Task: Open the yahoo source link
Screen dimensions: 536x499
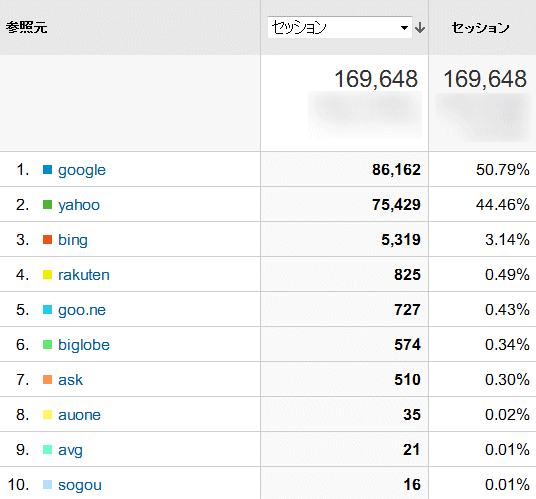Action: click(79, 205)
